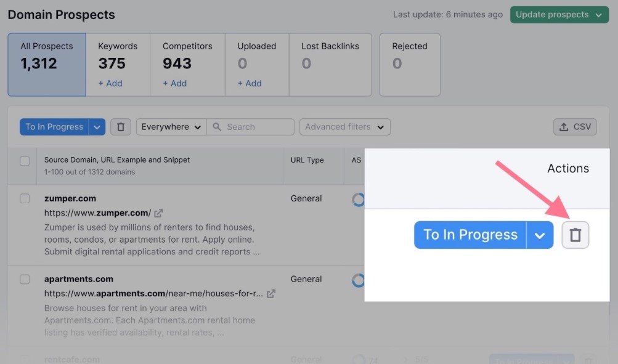Expand the arrow beside highlighted To In Progress
Screen dimensions: 618x364
pos(540,235)
